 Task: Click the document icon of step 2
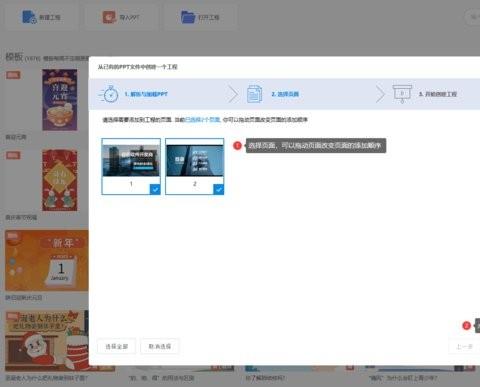coord(254,94)
